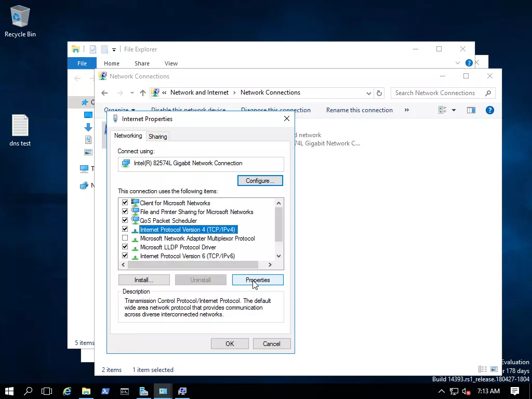
Task: Show more commands with the double chevron
Action: point(407,110)
